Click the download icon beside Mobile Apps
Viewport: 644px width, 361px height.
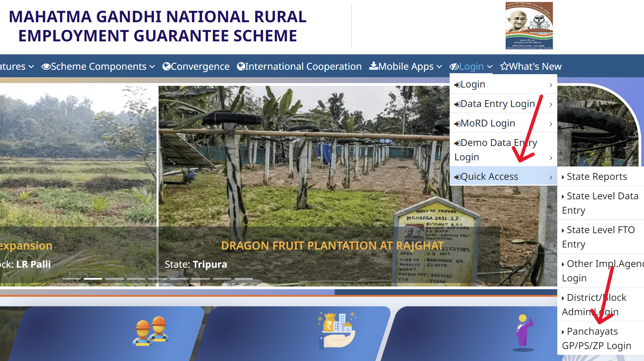coord(373,66)
